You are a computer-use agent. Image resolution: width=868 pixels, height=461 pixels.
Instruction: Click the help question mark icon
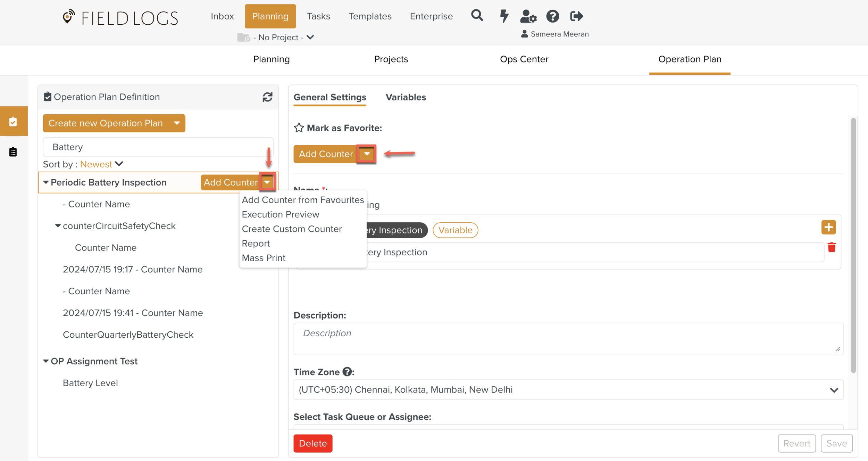click(552, 16)
